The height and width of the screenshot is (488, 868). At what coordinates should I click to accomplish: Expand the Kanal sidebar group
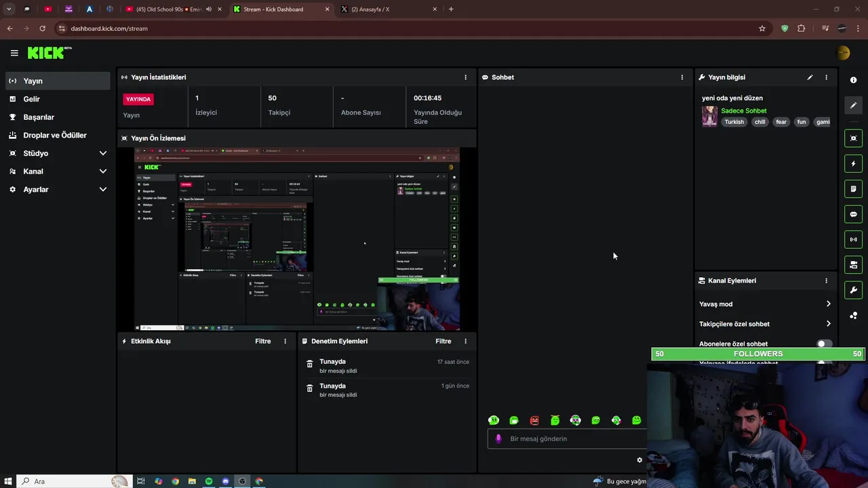pos(58,171)
